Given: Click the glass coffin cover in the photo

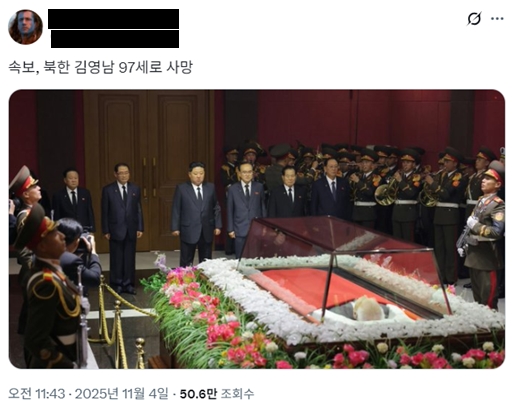Looking at the screenshot, I should (341, 264).
